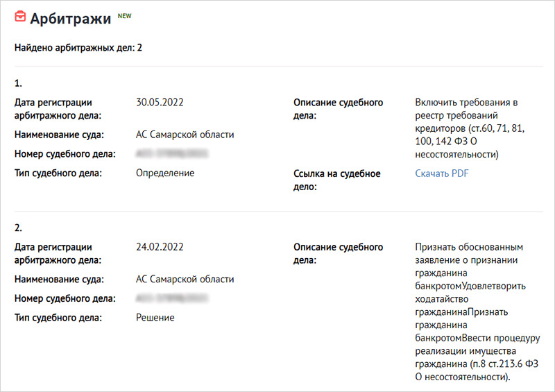The image size is (555, 392).
Task: Click the green NEW badge
Action: point(124,15)
